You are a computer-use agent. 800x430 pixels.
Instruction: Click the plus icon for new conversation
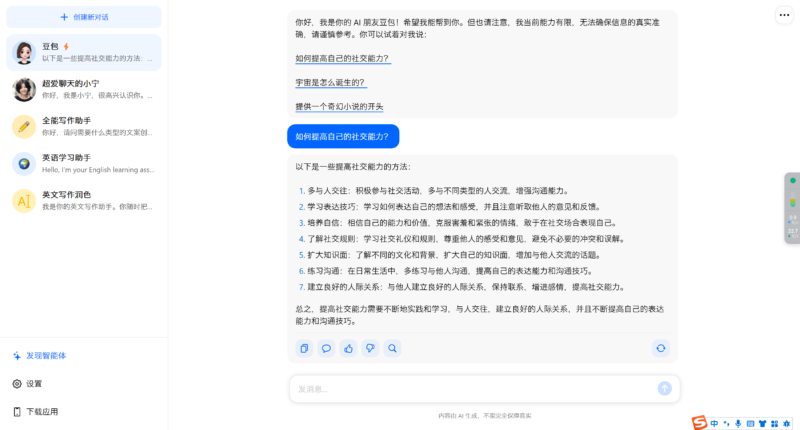pos(64,17)
